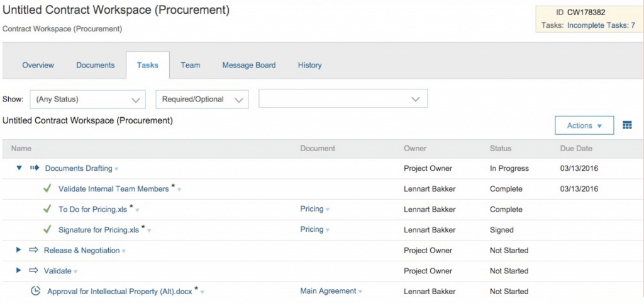Image resolution: width=644 pixels, height=303 pixels.
Task: Open the Main Agreement document menu arrow
Action: [x=360, y=292]
